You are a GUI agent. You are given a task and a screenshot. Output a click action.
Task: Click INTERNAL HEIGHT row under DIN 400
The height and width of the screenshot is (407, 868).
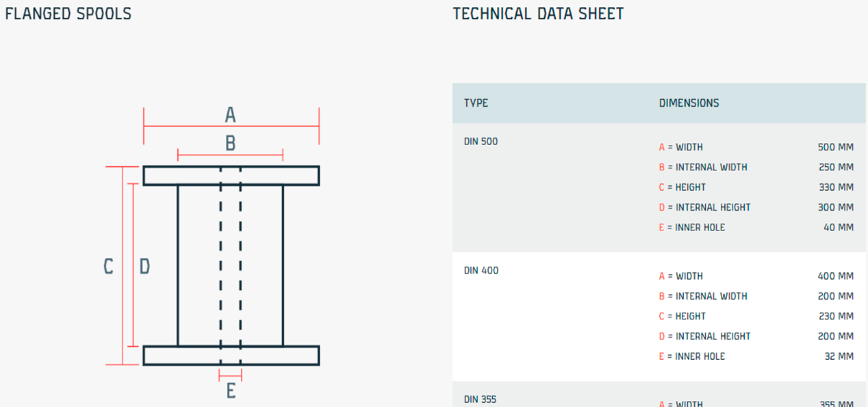(x=756, y=337)
